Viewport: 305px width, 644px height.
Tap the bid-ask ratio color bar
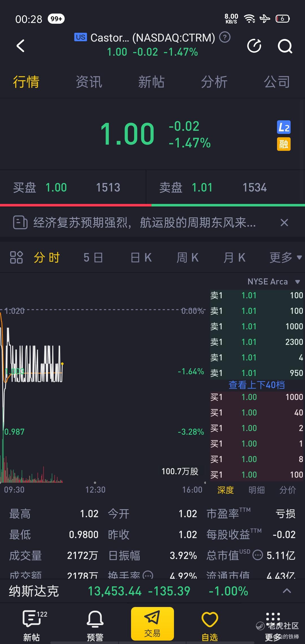click(x=152, y=205)
